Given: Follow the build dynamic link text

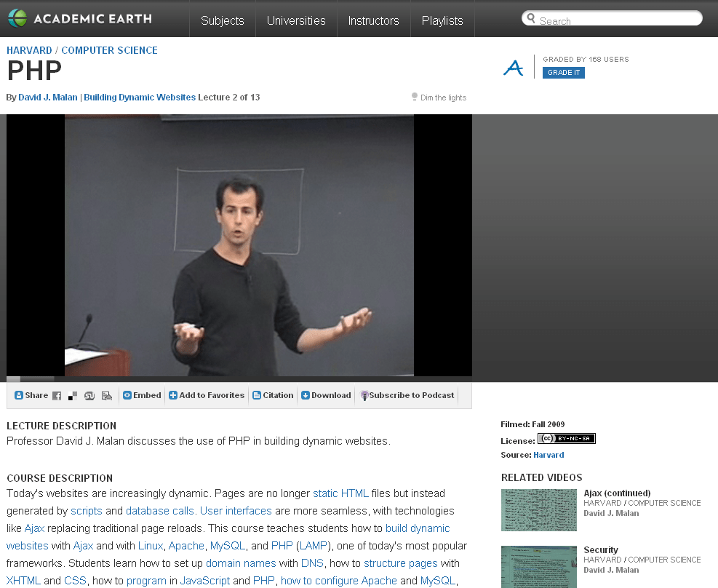Looking at the screenshot, I should point(418,528).
